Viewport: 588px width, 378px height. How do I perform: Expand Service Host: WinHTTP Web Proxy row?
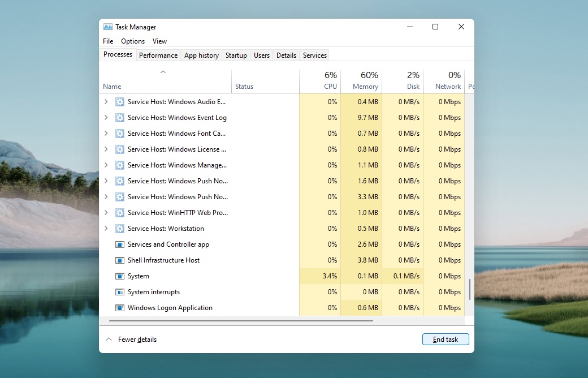click(106, 213)
